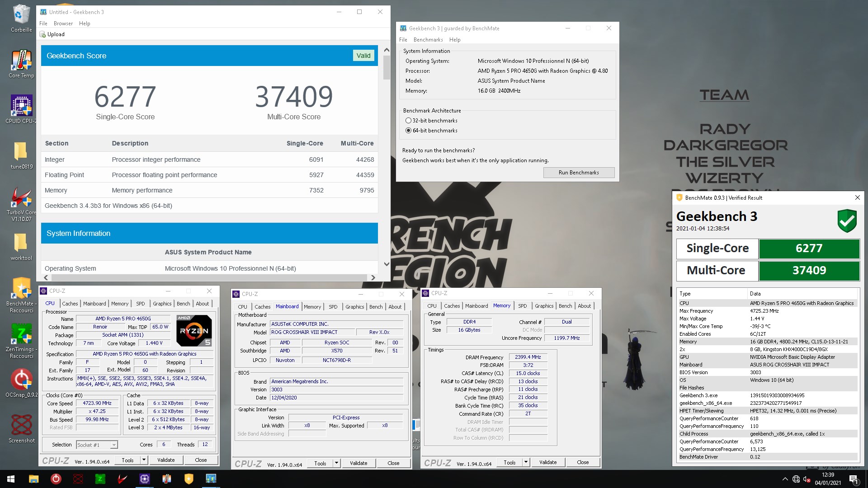Switch to SPD tab in Memory CPU-Z window
Image resolution: width=868 pixels, height=488 pixels.
[522, 306]
